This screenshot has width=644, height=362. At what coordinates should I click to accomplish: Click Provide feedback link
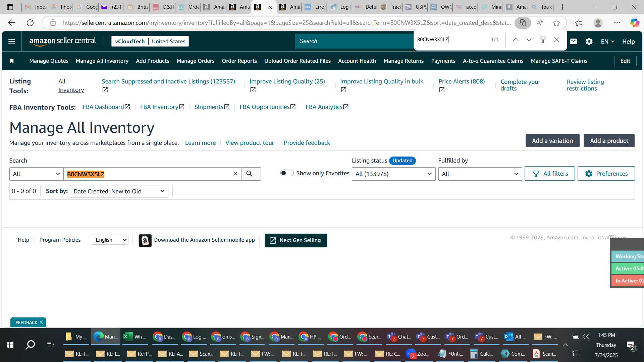point(307,143)
